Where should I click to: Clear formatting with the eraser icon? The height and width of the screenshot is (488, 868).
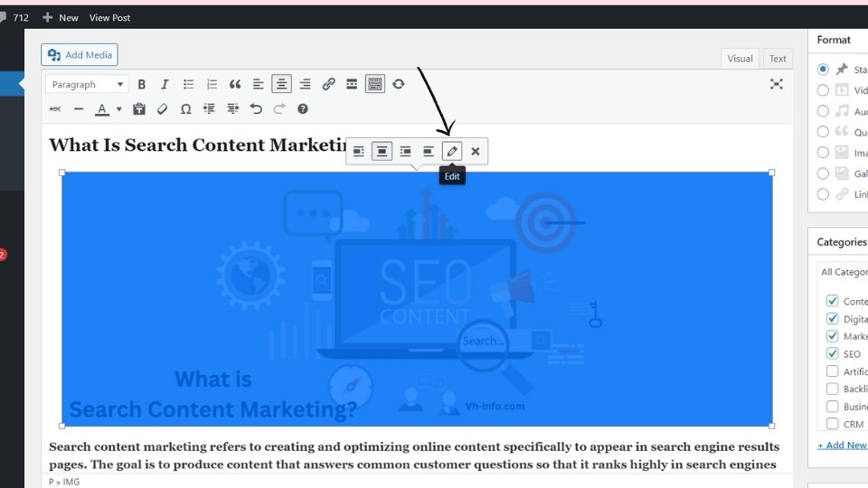pyautogui.click(x=162, y=109)
